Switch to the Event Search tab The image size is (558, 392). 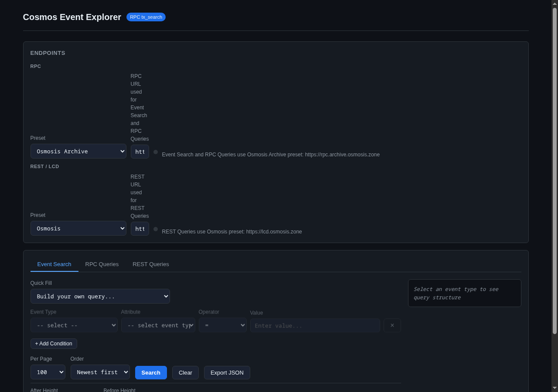(x=54, y=264)
